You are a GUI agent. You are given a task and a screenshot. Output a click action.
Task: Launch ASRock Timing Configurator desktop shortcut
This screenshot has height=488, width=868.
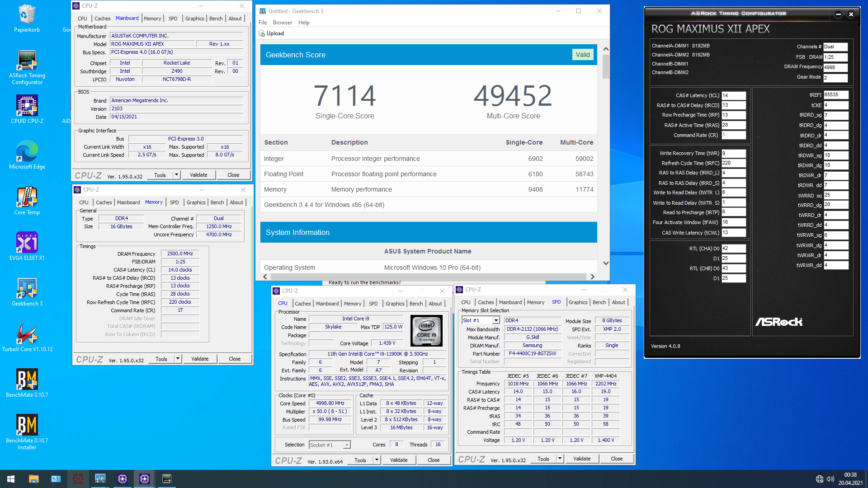point(27,67)
